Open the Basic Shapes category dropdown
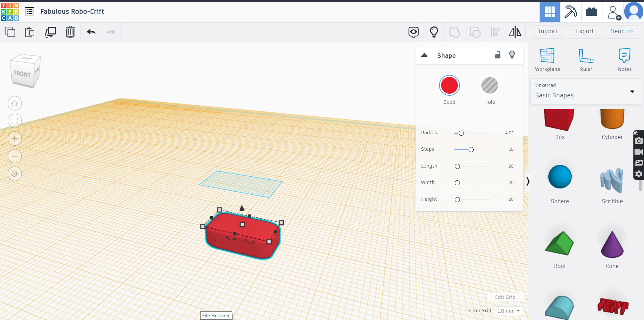 coord(586,91)
